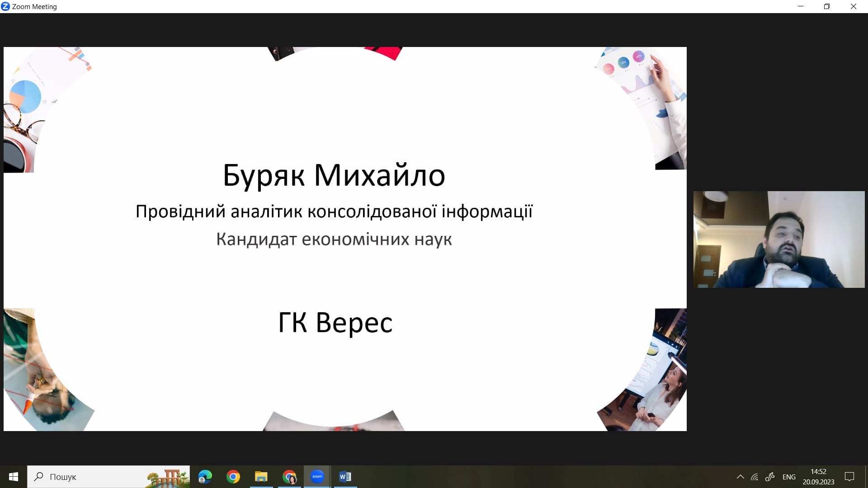Image resolution: width=868 pixels, height=488 pixels.
Task: Switch to Chrome profile window on taskbar
Action: [x=289, y=477]
